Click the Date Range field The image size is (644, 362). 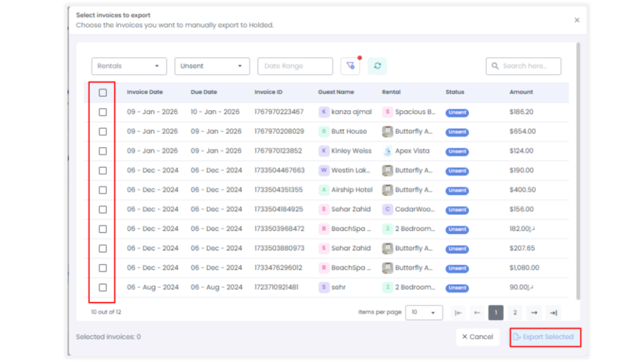(296, 66)
